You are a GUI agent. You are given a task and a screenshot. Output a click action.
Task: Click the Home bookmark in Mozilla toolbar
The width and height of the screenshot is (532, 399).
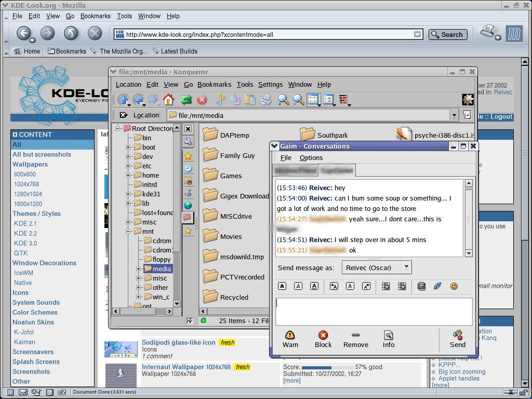(27, 51)
